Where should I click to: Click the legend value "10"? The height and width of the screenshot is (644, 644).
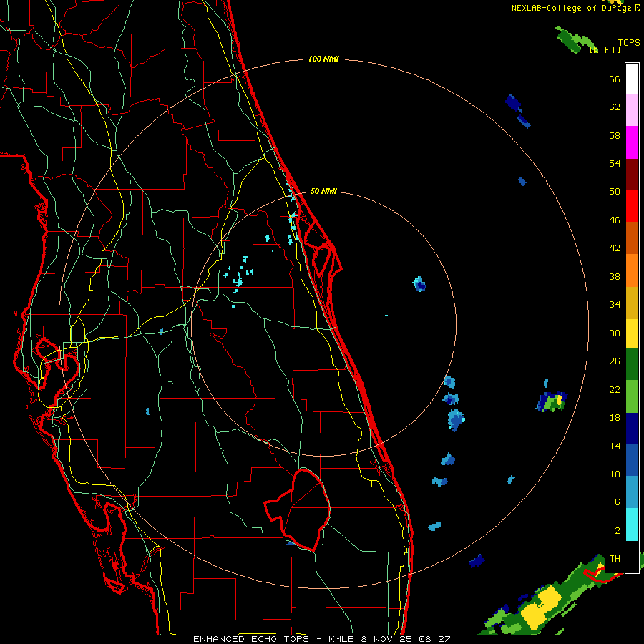coord(615,474)
